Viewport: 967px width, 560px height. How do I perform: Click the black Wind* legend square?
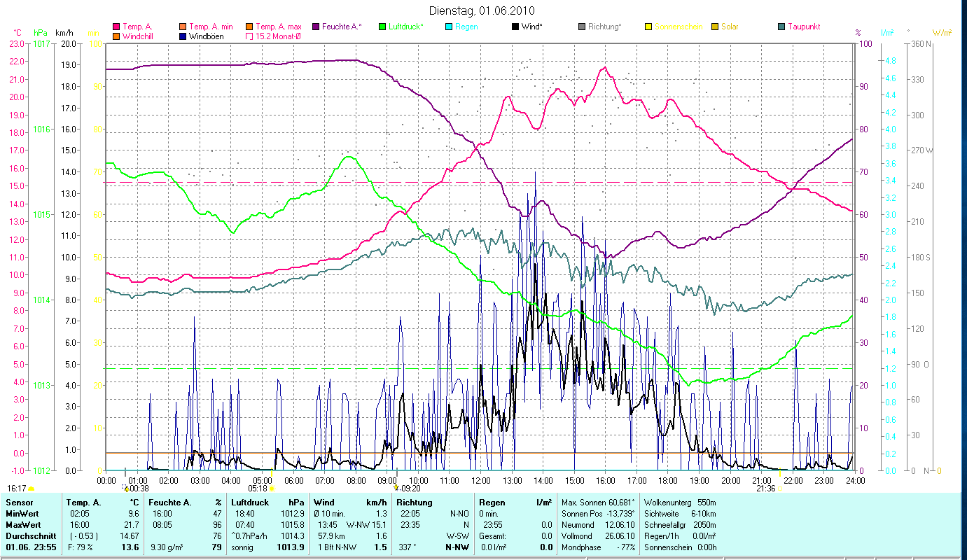(x=515, y=27)
